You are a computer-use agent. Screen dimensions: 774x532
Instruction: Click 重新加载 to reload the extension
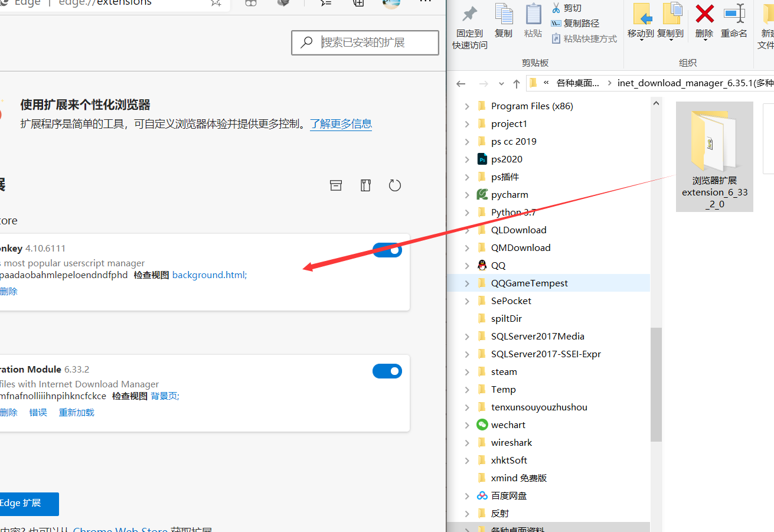tap(76, 413)
